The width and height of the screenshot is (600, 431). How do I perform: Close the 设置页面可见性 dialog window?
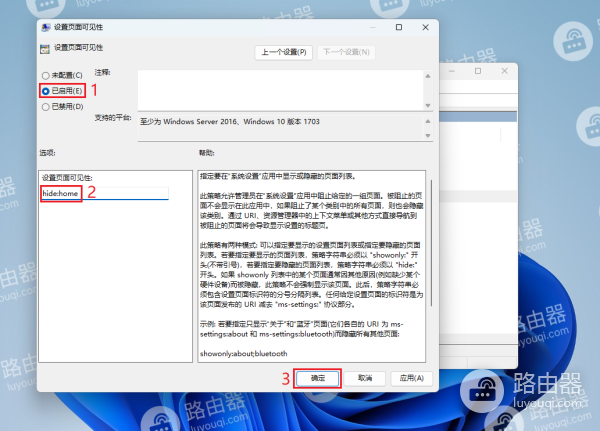(x=425, y=27)
